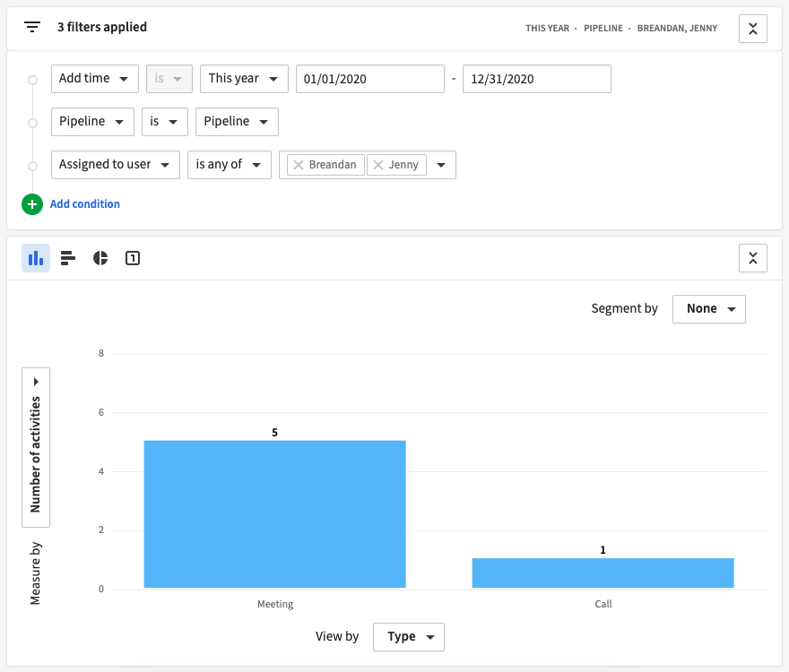
Task: Click THIS YEAR filter summary tag
Action: 548,29
